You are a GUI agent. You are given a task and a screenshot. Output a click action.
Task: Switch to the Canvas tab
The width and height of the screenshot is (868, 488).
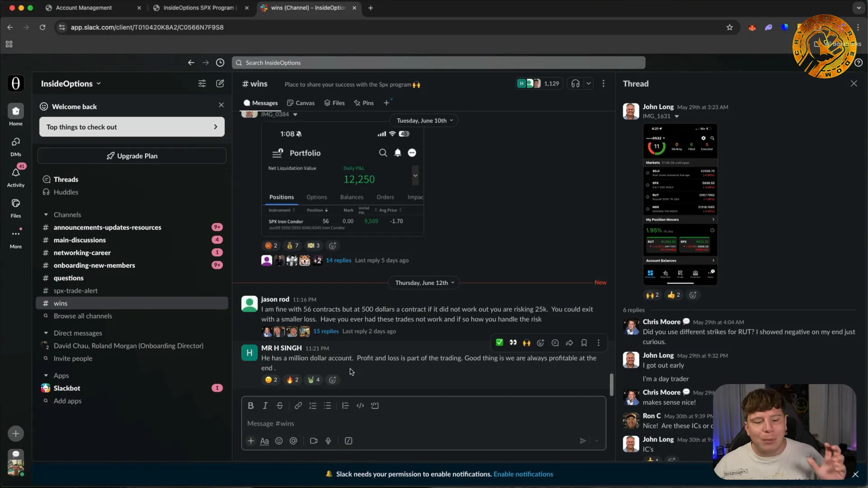click(301, 103)
